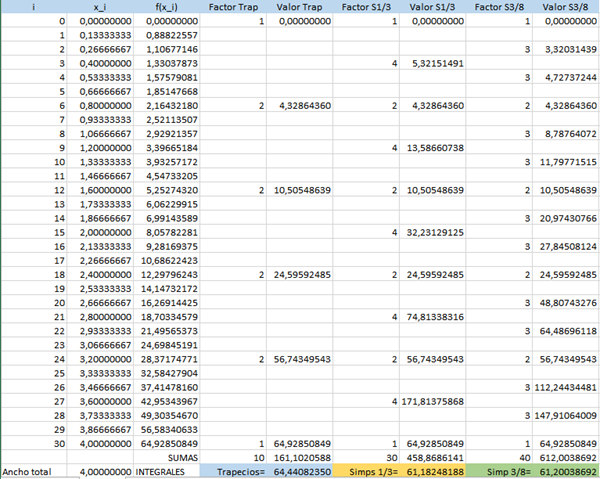Click the "Valor S1/3" header cell
This screenshot has width=600, height=479.
tap(434, 6)
